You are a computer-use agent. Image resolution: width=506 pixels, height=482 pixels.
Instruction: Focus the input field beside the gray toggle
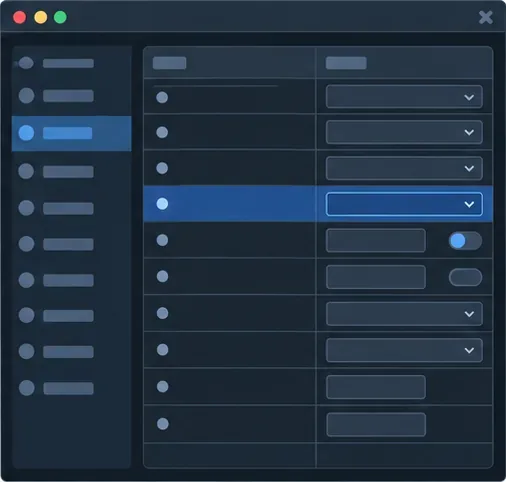pyautogui.click(x=376, y=277)
